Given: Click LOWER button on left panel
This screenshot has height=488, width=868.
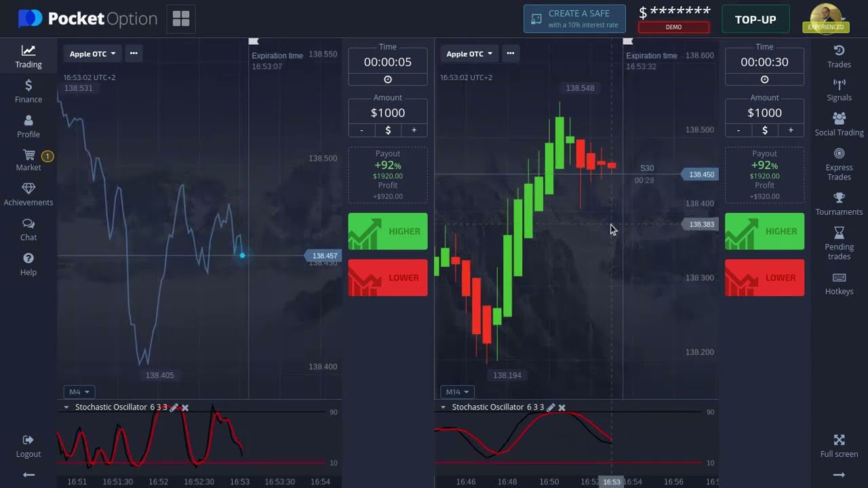Looking at the screenshot, I should (x=388, y=278).
